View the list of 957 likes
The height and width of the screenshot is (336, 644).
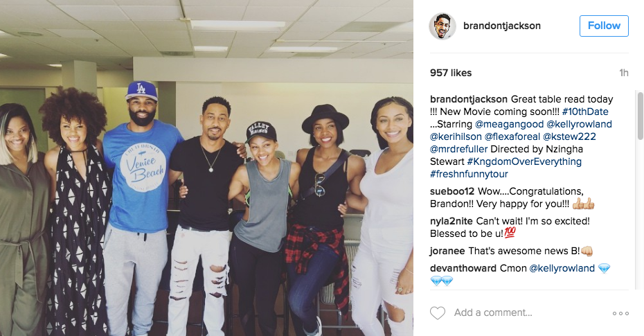pyautogui.click(x=451, y=73)
